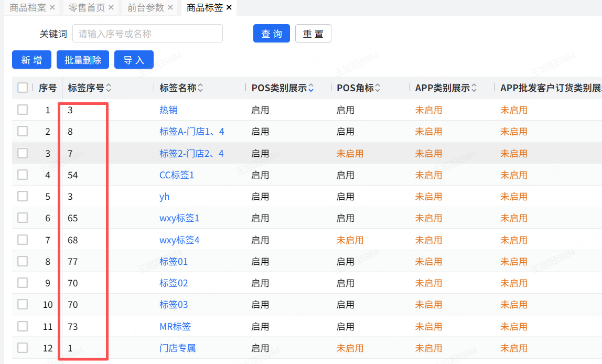The width and height of the screenshot is (602, 364).
Task: Click the 查询 search button
Action: coord(272,34)
